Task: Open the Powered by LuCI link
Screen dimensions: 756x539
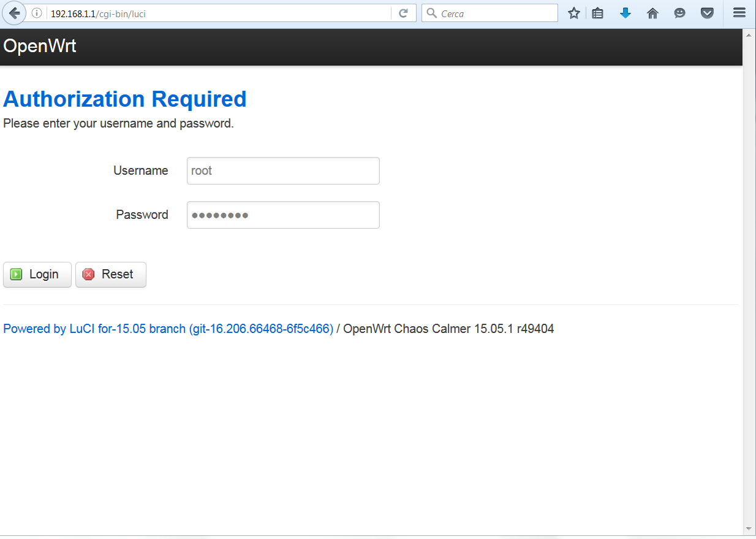Action: [x=168, y=329]
